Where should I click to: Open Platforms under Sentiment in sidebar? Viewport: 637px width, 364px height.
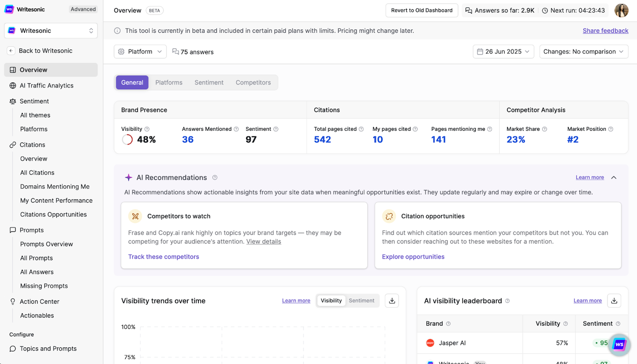(34, 129)
